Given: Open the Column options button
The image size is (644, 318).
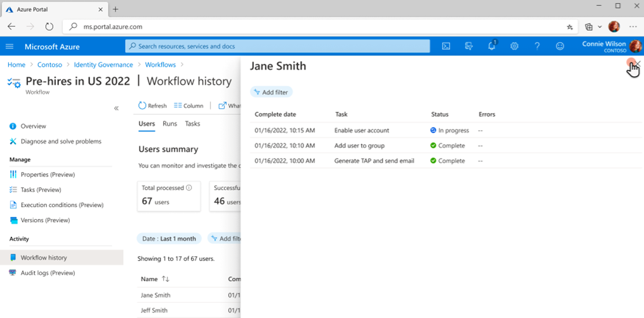Looking at the screenshot, I should pyautogui.click(x=188, y=106).
